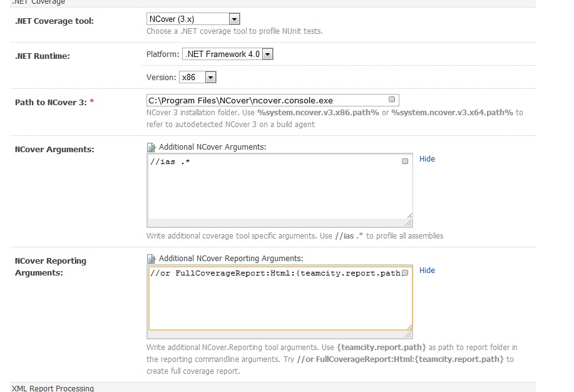Screen dimensions: 574x392
Task: Click the 'XML Report Processing' section header
Action: tap(53, 388)
